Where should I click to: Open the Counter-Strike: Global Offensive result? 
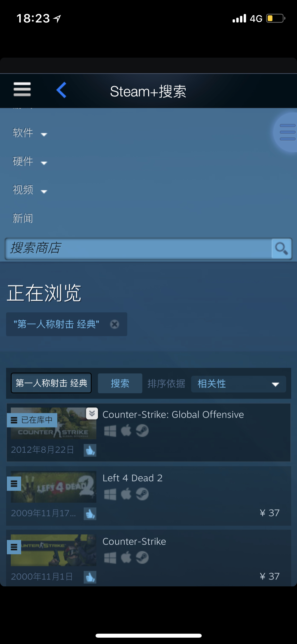pyautogui.click(x=149, y=433)
